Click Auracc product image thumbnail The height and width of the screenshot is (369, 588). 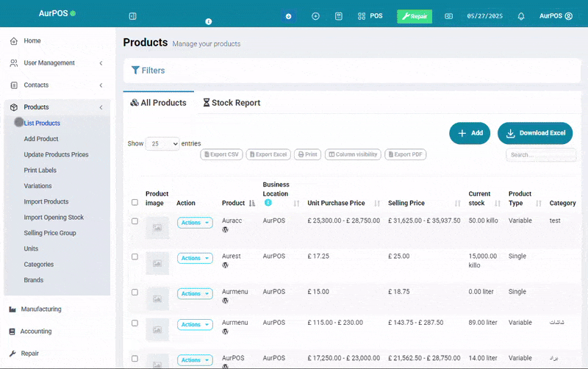click(157, 228)
